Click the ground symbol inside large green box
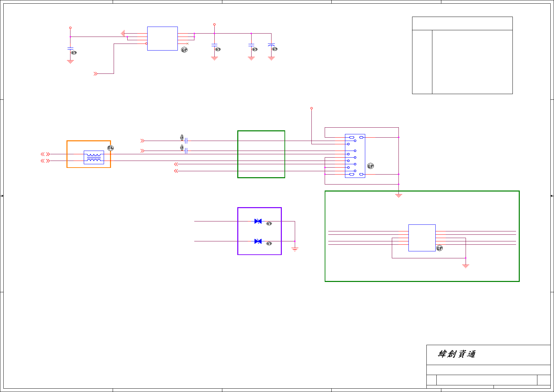 pyautogui.click(x=466, y=266)
